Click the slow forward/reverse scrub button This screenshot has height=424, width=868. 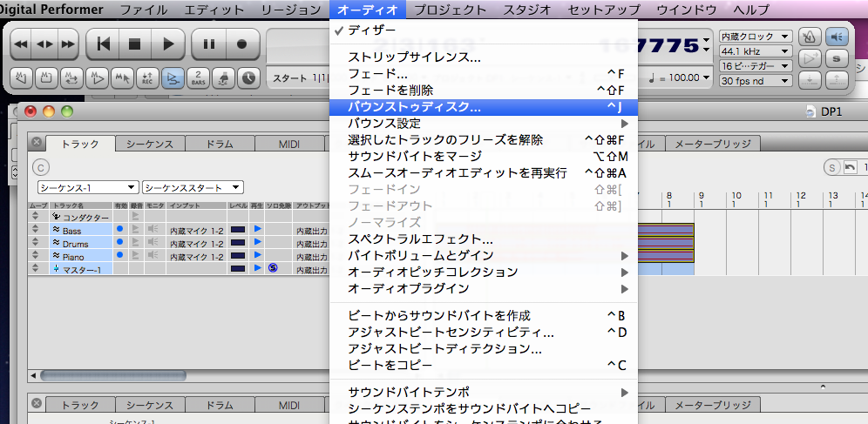click(x=44, y=44)
